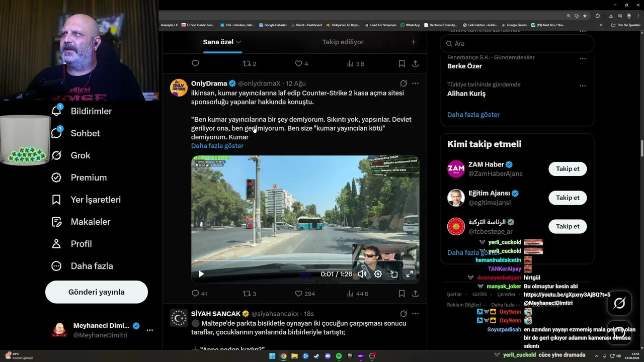Open more options for Berke Özer trend
644x362 pixels.
[x=583, y=59]
